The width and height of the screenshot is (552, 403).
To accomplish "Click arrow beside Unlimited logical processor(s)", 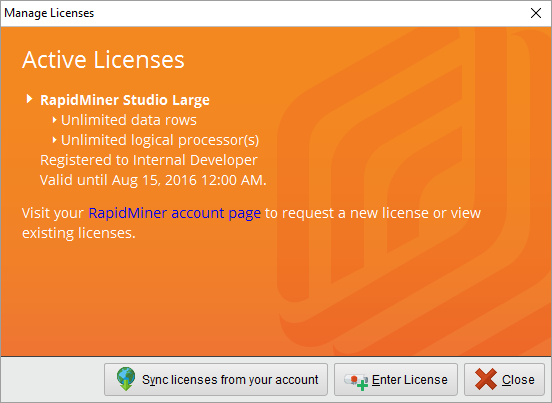I will point(54,140).
